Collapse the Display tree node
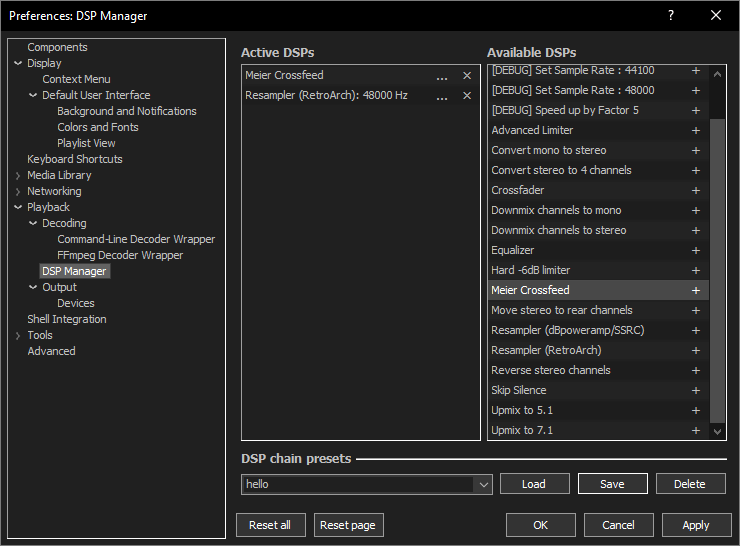Screen dimensions: 740x546 point(18,63)
